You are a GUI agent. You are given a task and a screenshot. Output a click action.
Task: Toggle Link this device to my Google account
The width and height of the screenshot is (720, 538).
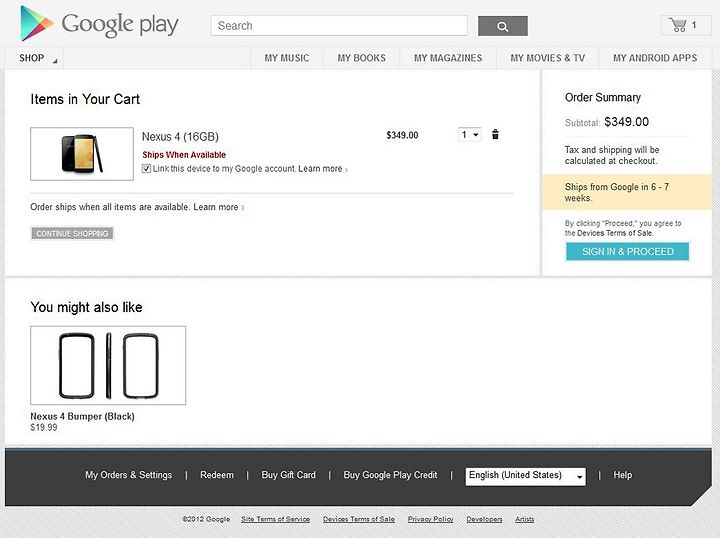point(146,168)
